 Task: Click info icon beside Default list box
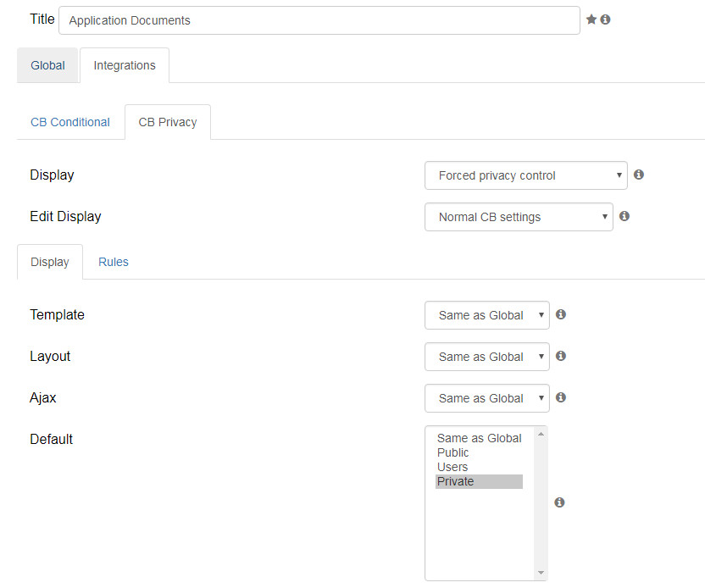pos(559,502)
